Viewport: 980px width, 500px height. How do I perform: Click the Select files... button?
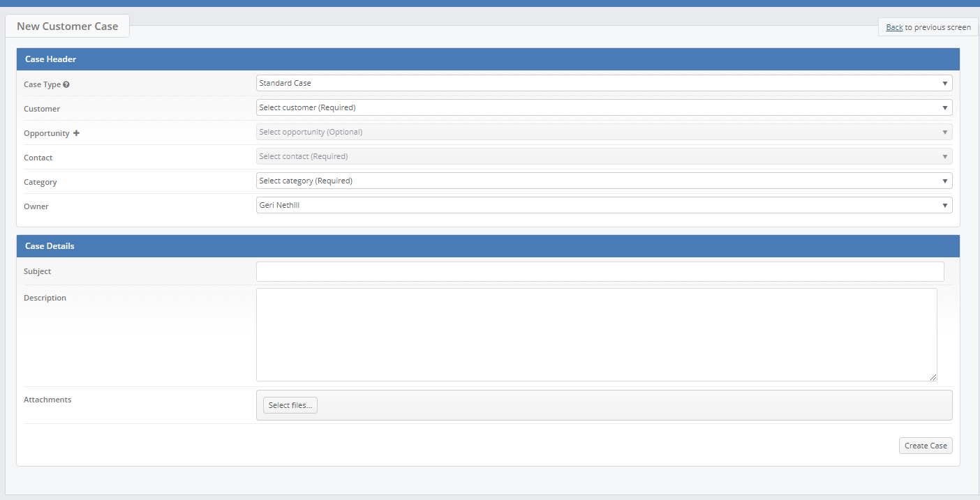point(290,405)
